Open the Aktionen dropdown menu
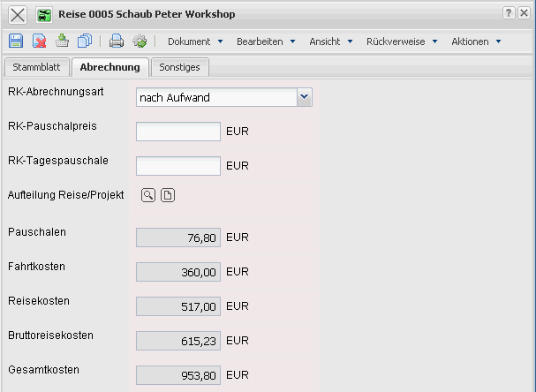 pos(476,41)
